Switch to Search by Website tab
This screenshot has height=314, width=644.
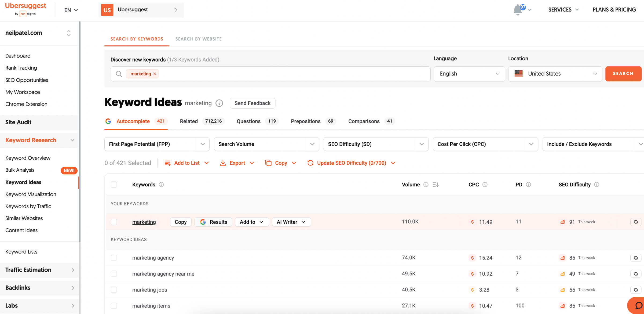pos(198,39)
